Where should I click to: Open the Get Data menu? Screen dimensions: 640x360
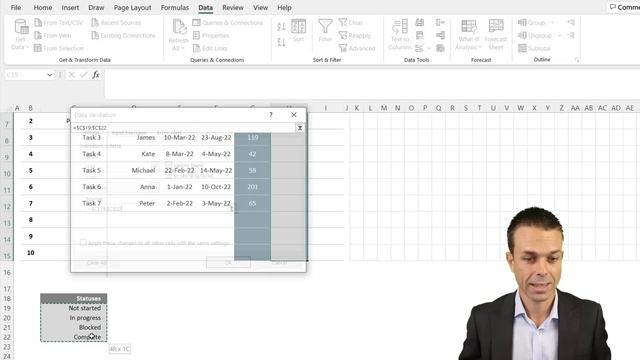(20, 35)
